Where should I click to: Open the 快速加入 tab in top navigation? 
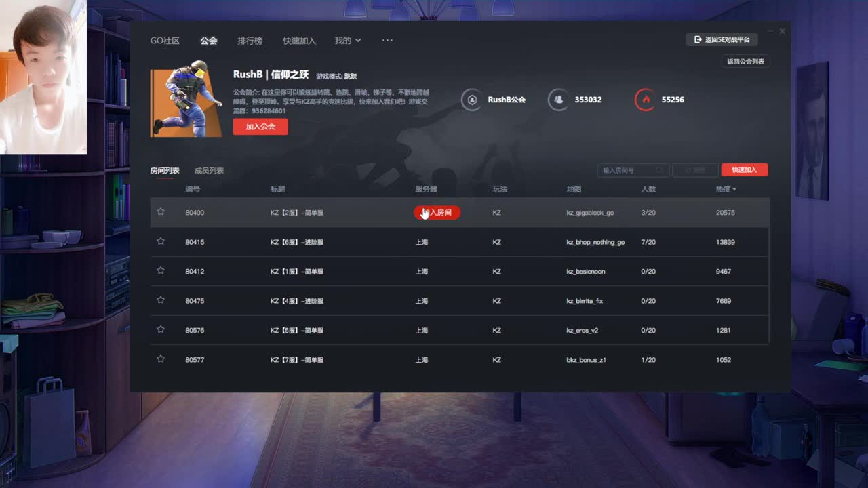300,41
